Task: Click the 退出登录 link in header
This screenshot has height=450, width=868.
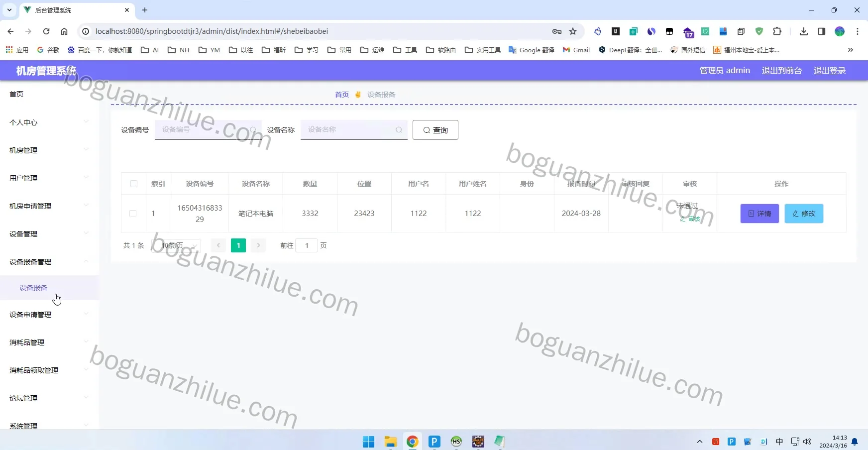Action: (x=830, y=71)
